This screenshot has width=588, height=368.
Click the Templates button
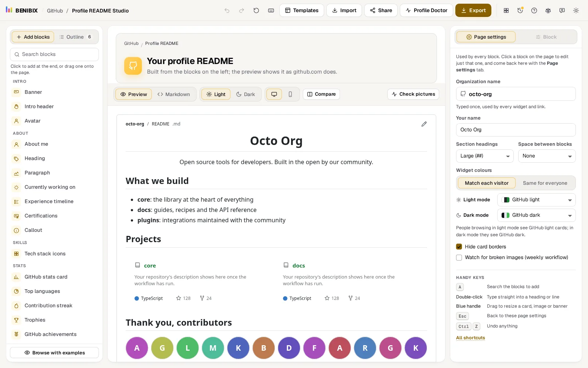[x=302, y=10]
